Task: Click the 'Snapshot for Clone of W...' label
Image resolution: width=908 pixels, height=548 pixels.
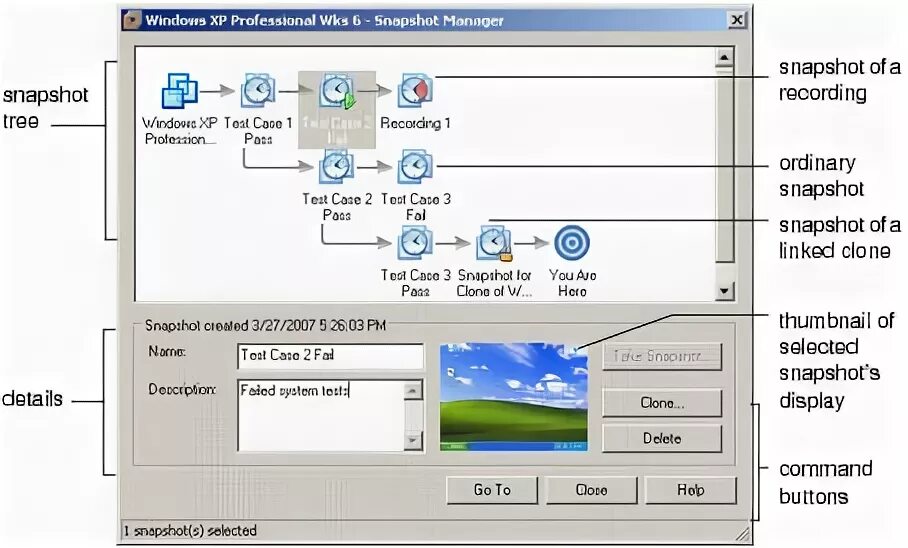Action: pos(494,283)
